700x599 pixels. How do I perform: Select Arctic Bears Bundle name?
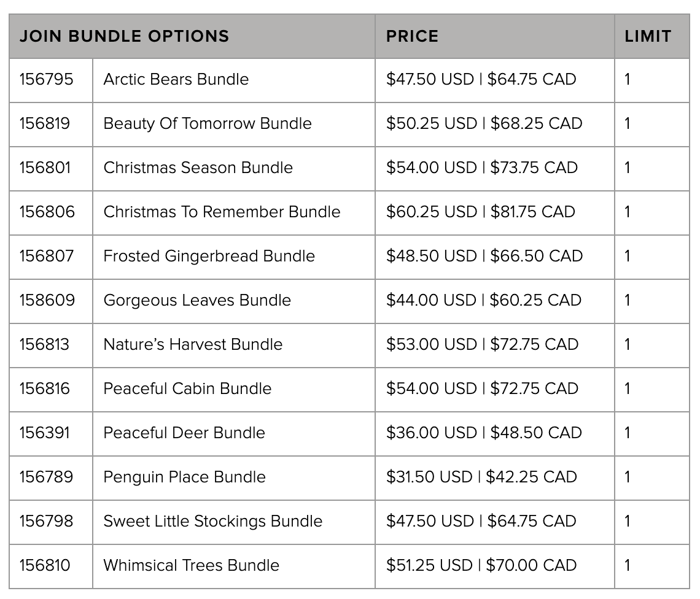coord(176,80)
